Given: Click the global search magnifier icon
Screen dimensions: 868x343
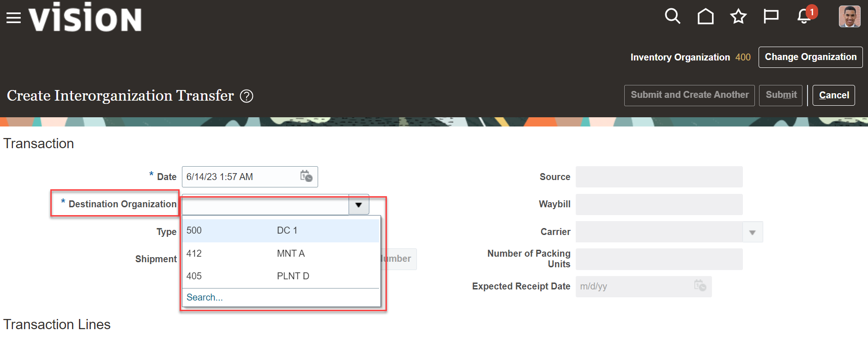Looking at the screenshot, I should (x=673, y=16).
